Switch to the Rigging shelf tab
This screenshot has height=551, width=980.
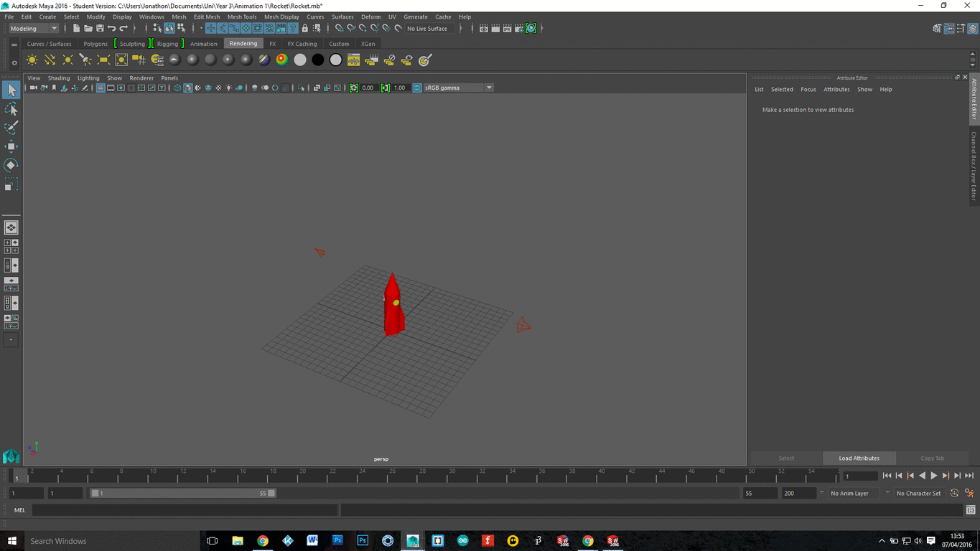tap(167, 44)
